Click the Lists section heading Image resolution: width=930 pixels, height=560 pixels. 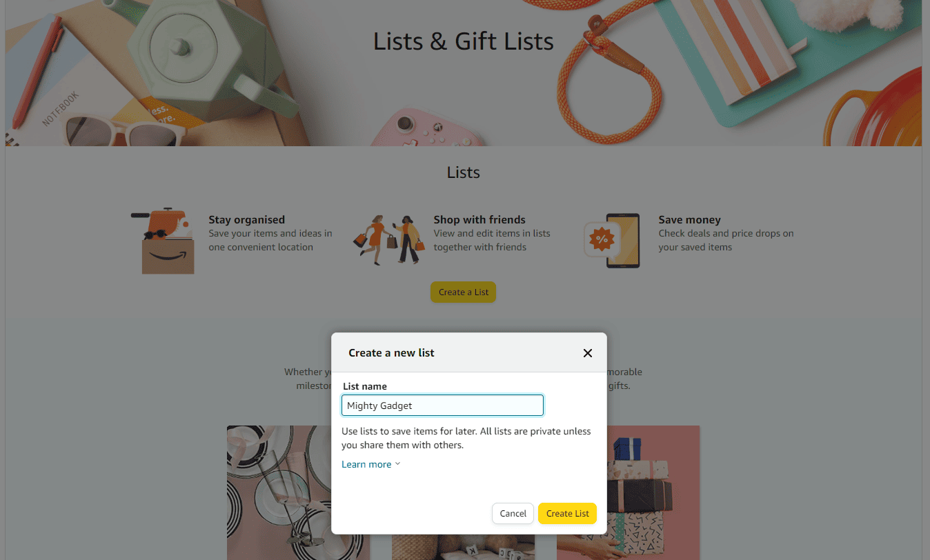coord(463,172)
